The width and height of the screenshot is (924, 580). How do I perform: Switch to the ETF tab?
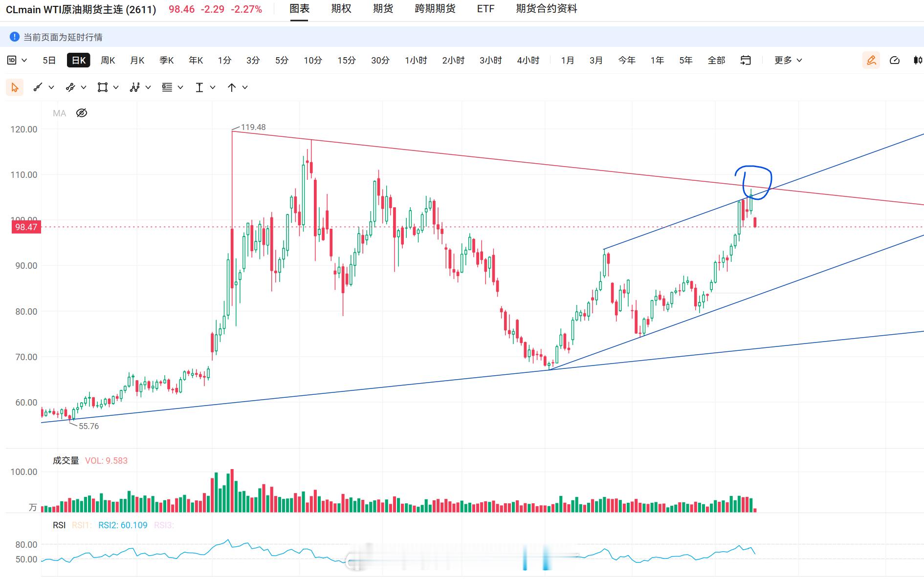pyautogui.click(x=485, y=9)
